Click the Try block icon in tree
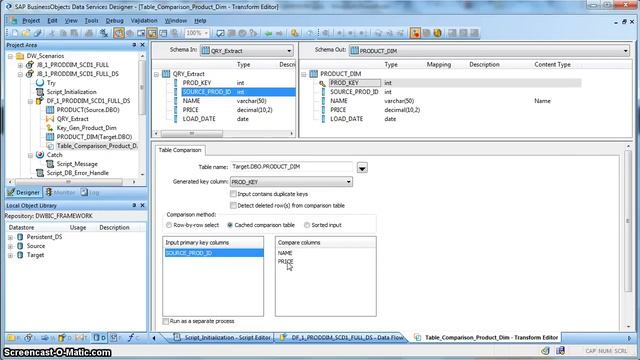This screenshot has width=640, height=360. coord(40,82)
